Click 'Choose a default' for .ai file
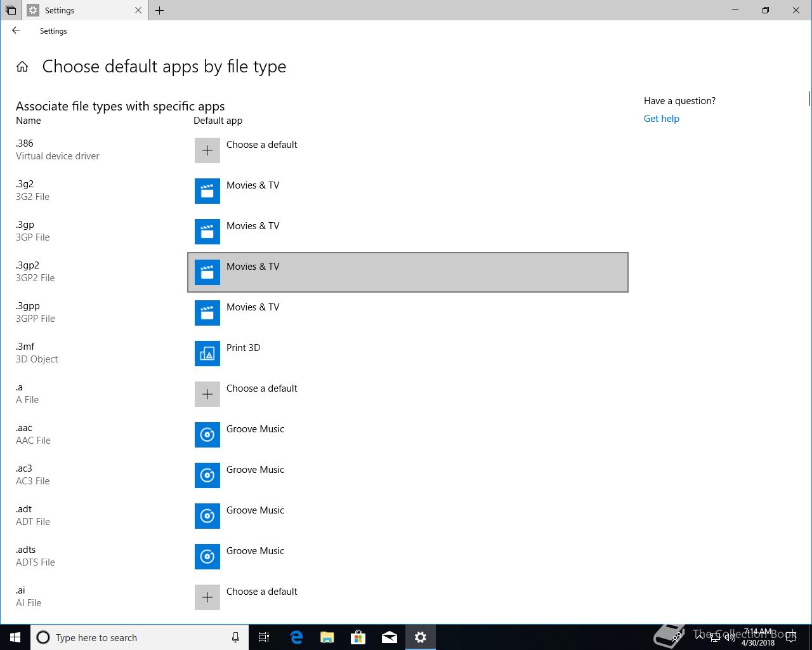 coord(262,592)
